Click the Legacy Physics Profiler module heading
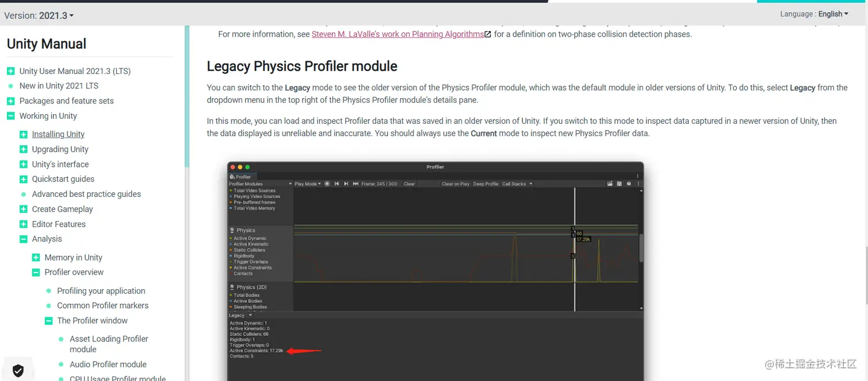The width and height of the screenshot is (868, 381). pyautogui.click(x=302, y=67)
